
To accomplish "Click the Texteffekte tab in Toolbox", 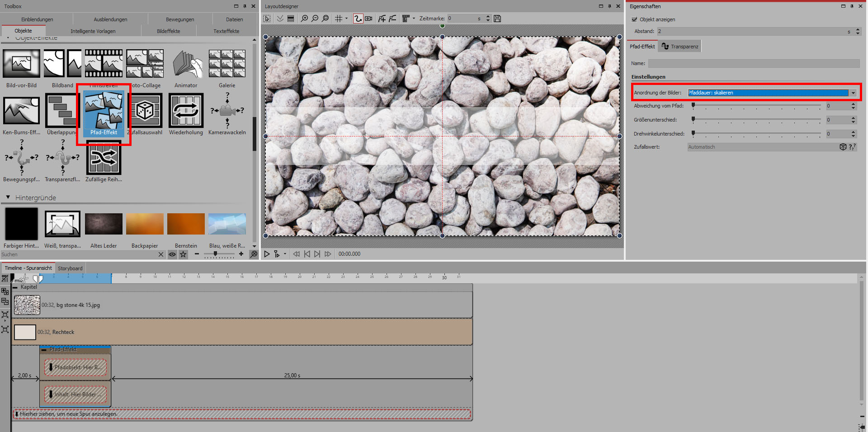I will tap(226, 31).
